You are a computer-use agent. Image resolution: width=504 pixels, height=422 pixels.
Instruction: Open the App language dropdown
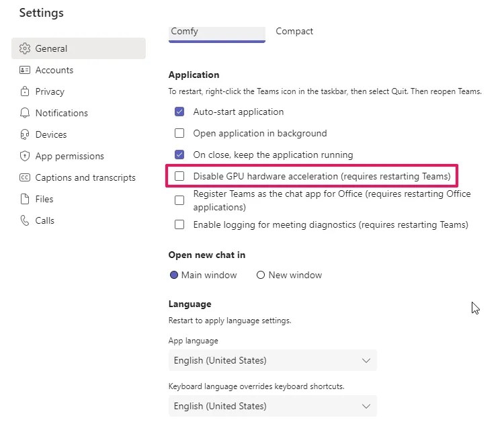tap(273, 360)
